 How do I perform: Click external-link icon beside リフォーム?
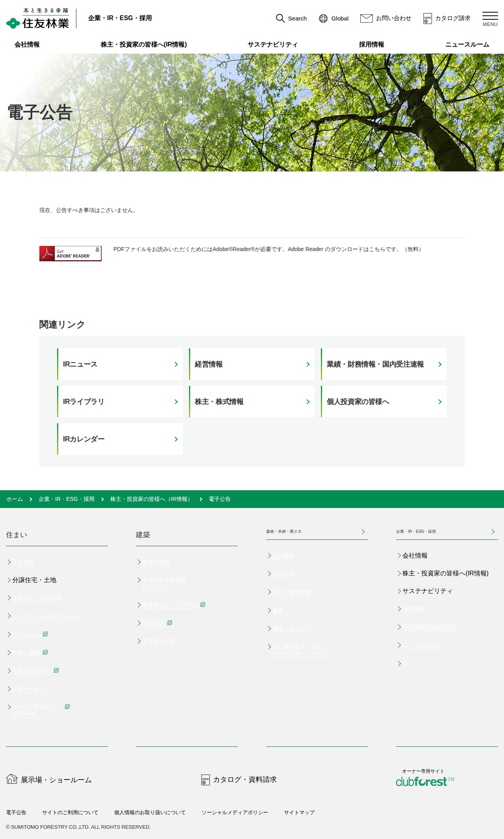pos(45,634)
